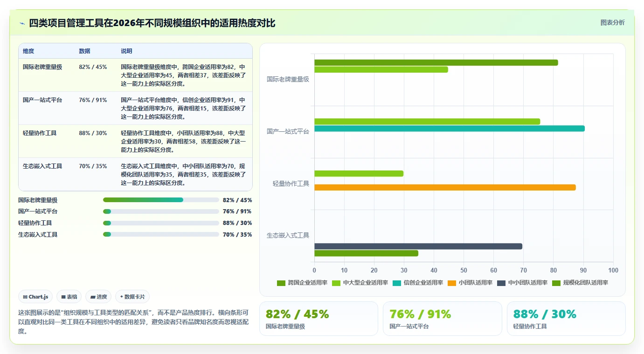Viewport: 644px width, 354px height.
Task: Toggle the 中小团队适用率 legend swatch
Action: pyautogui.click(x=501, y=283)
